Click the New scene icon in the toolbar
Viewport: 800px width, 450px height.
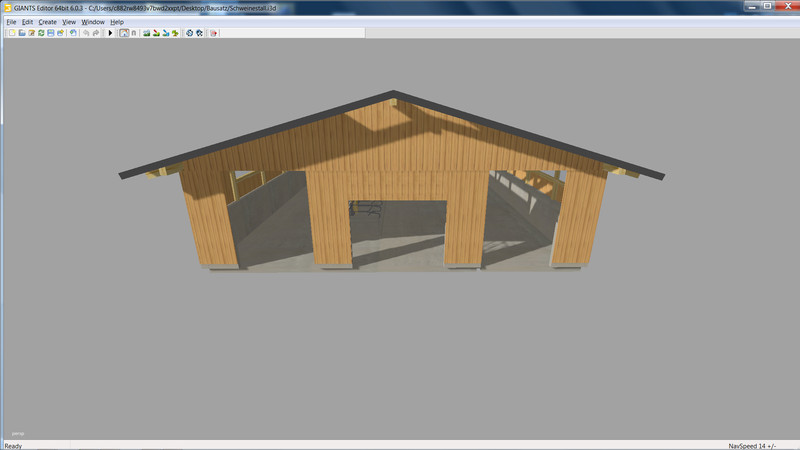click(x=12, y=33)
